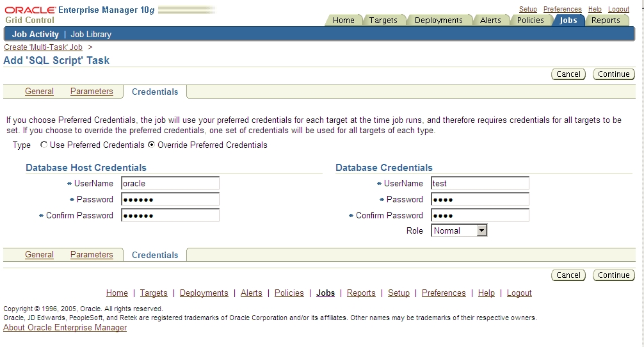
Task: Open the Policies tab
Action: 530,20
